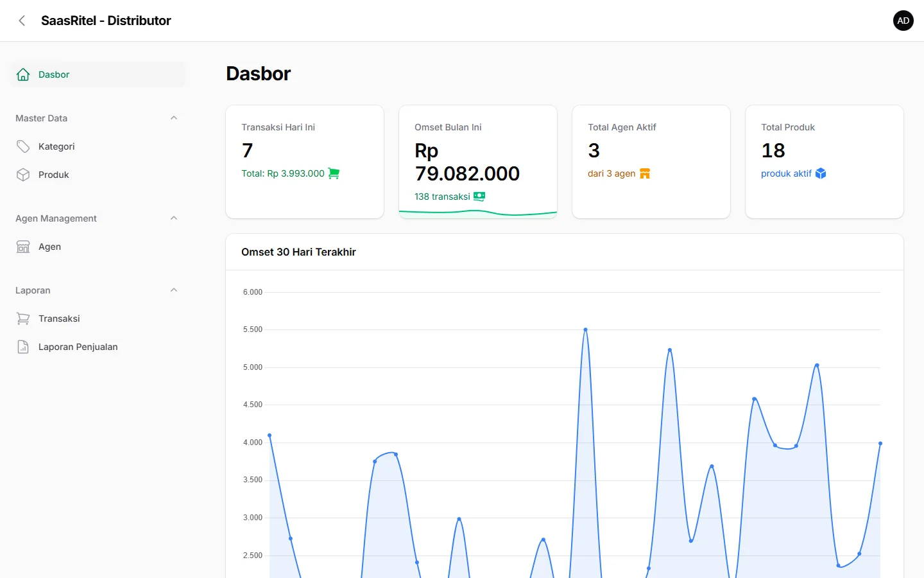This screenshot has height=578, width=924.
Task: Open the Transaksi report link
Action: point(98,319)
